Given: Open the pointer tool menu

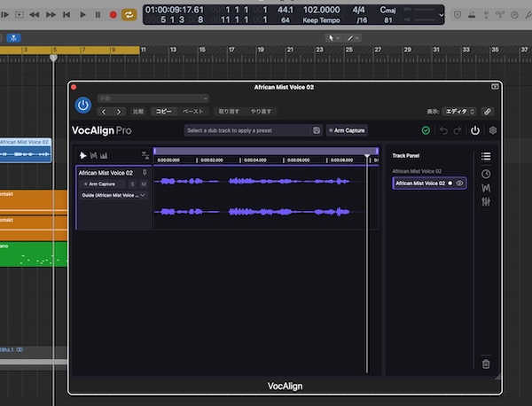Looking at the screenshot, I should pos(333,38).
